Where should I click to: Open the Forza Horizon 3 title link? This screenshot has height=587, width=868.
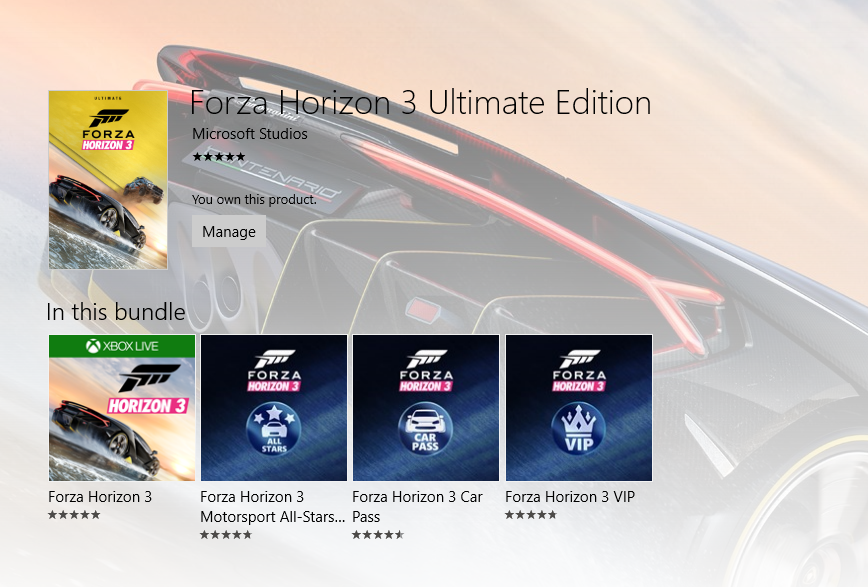[100, 497]
